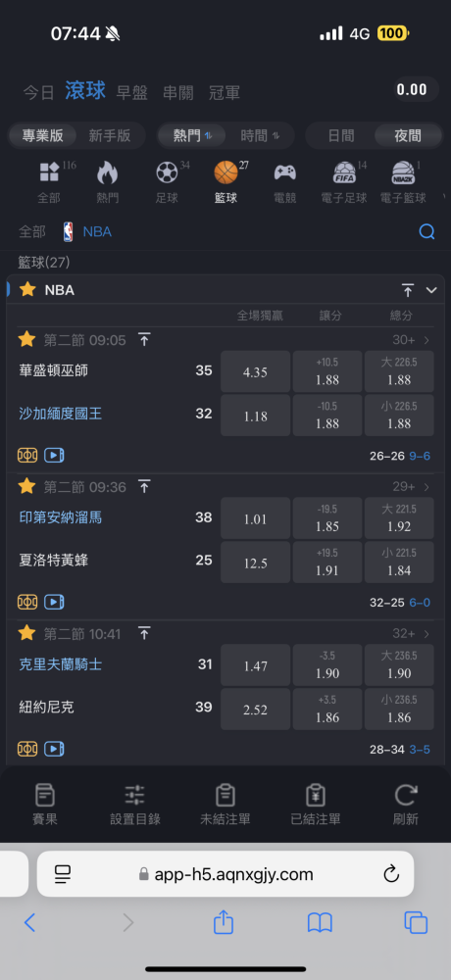Unfavorite the NBA league star
Screen dimensions: 451x980
(x=27, y=289)
